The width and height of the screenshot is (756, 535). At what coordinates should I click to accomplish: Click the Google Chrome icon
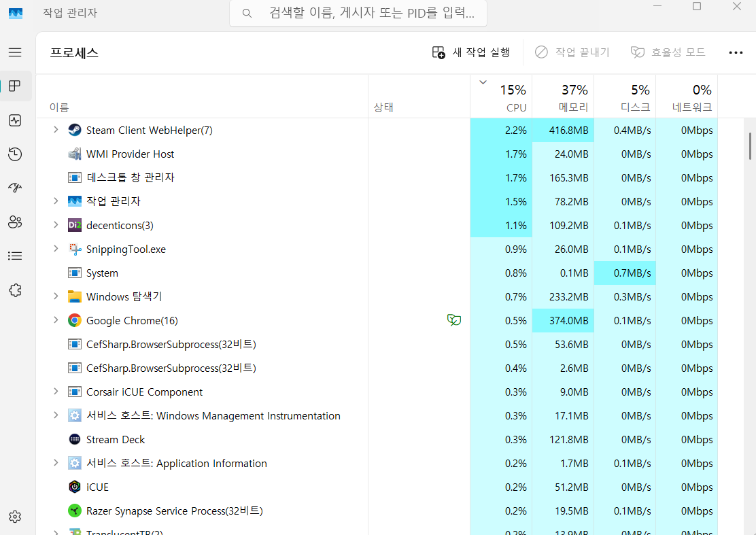tap(74, 320)
